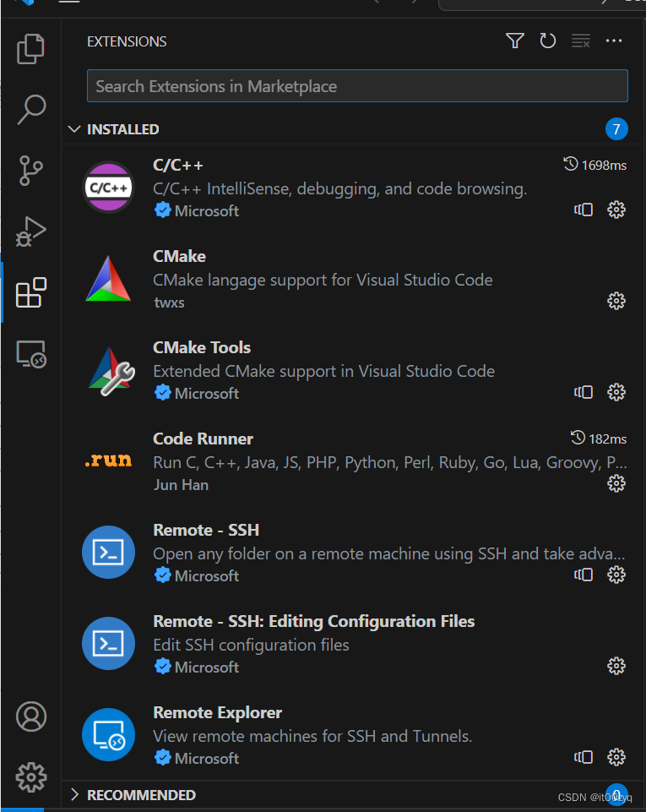Click Microsoft publisher under CMake Tools
The image size is (646, 812).
click(207, 393)
